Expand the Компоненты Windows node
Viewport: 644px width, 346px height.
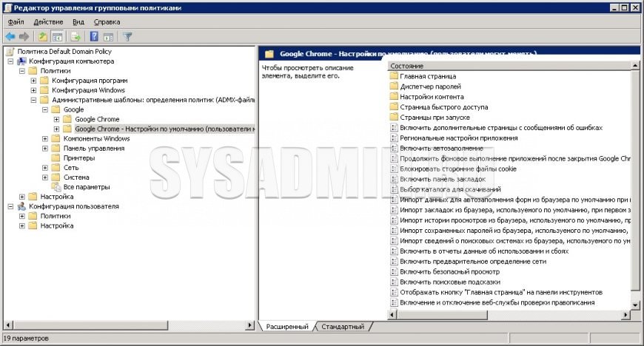[45, 138]
